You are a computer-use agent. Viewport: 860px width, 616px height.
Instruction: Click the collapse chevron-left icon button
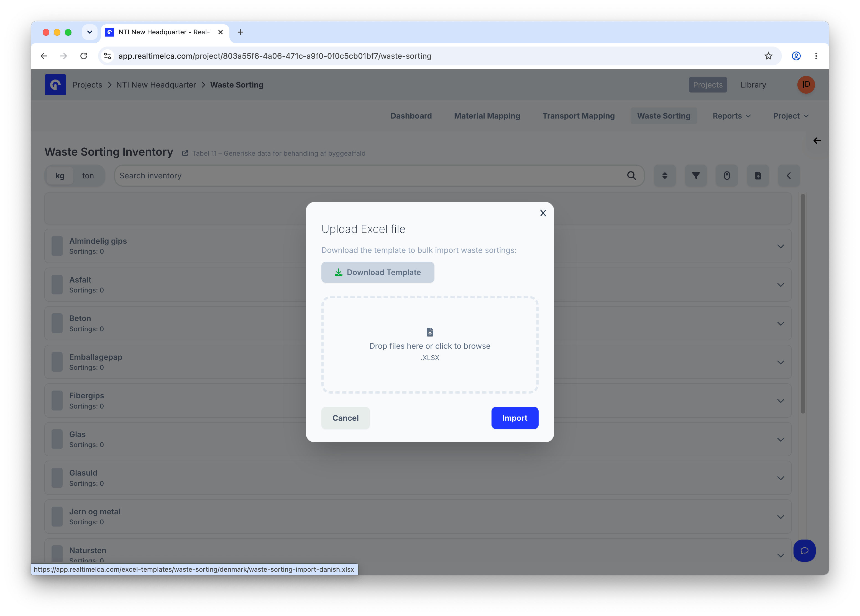789,176
